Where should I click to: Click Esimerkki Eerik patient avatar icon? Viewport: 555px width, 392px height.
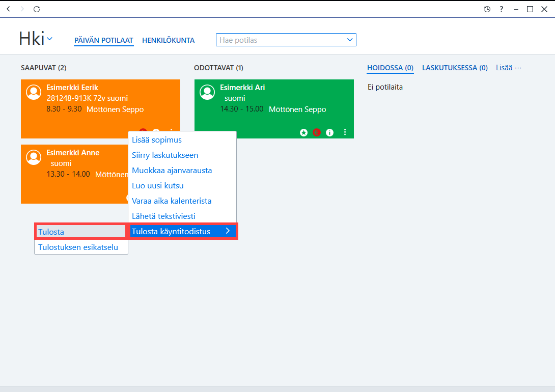34,92
